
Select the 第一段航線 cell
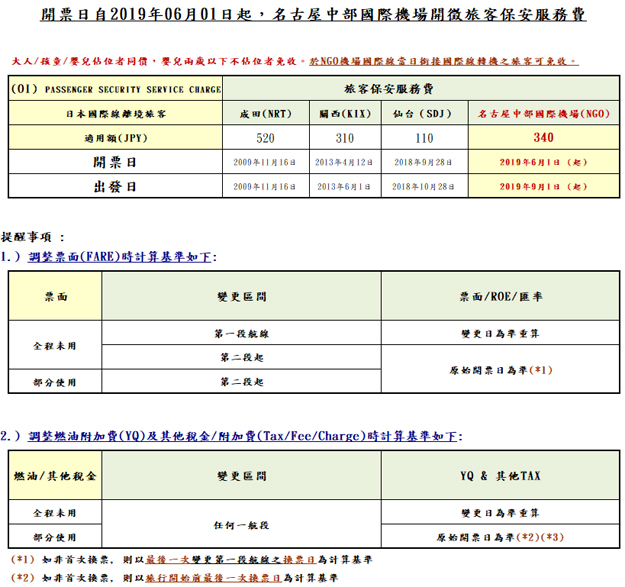(x=241, y=334)
